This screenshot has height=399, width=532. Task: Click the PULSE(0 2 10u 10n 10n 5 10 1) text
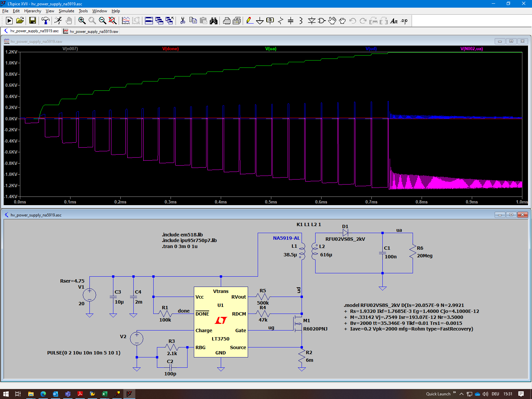84,353
